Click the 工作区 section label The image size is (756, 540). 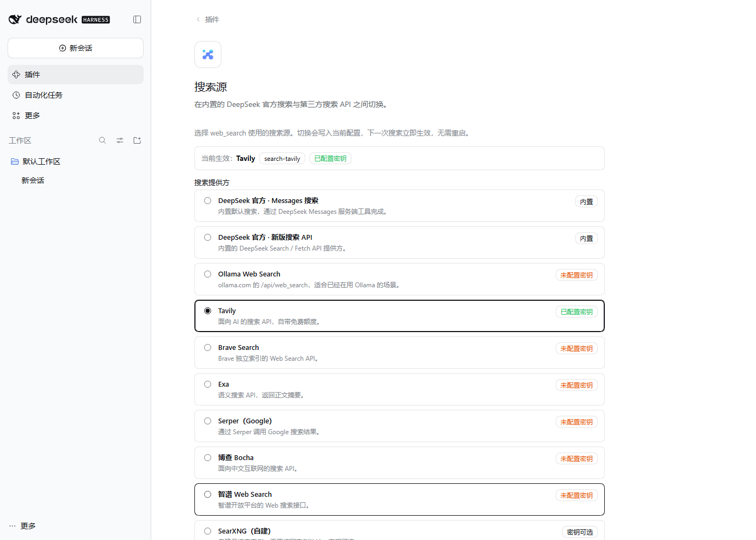pyautogui.click(x=20, y=140)
